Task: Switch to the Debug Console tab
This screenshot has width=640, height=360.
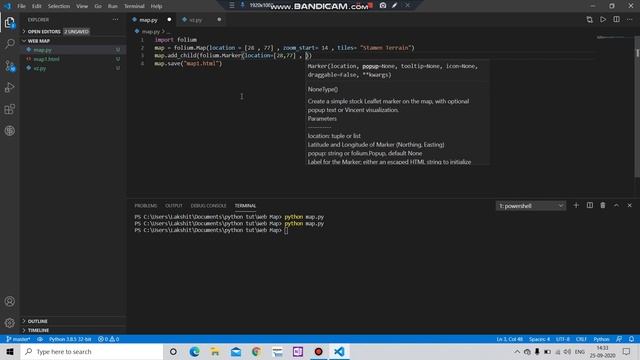Action: [208, 206]
